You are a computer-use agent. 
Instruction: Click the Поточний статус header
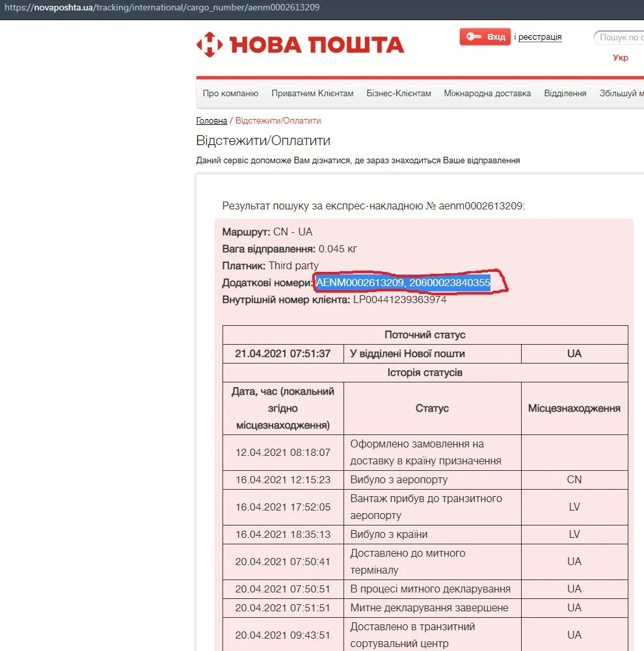425,335
